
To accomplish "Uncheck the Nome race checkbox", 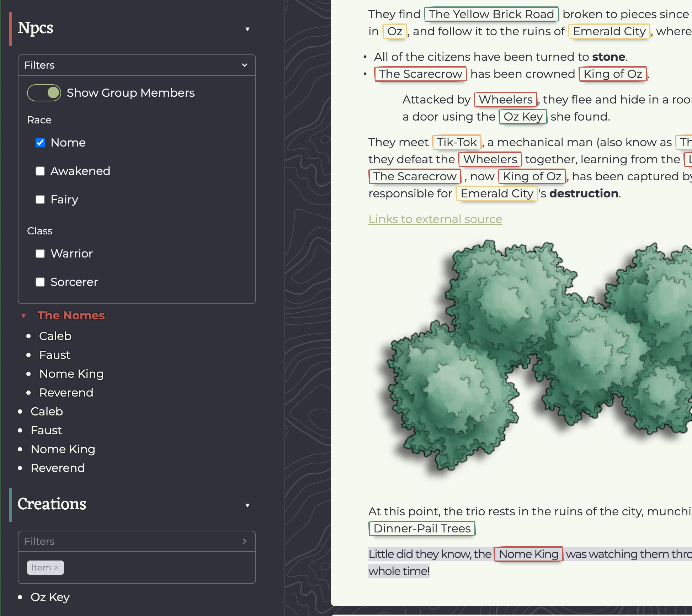I will coord(40,143).
